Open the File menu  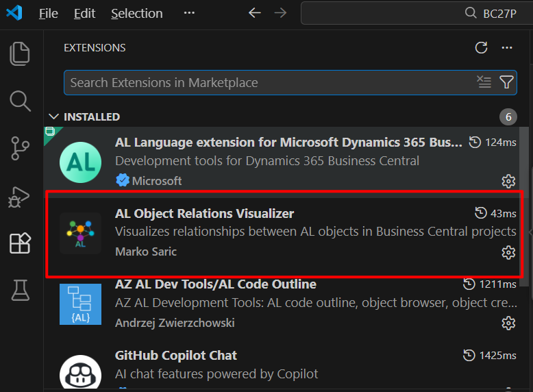coord(49,14)
